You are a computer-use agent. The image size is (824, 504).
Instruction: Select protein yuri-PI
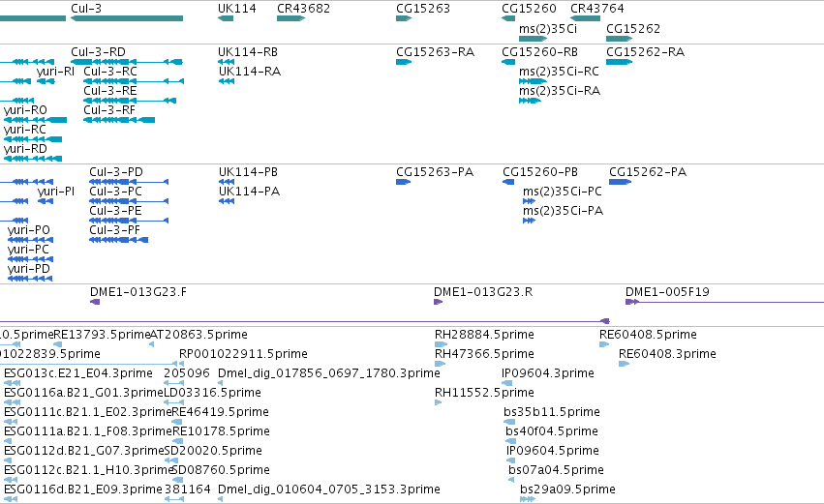pos(56,192)
